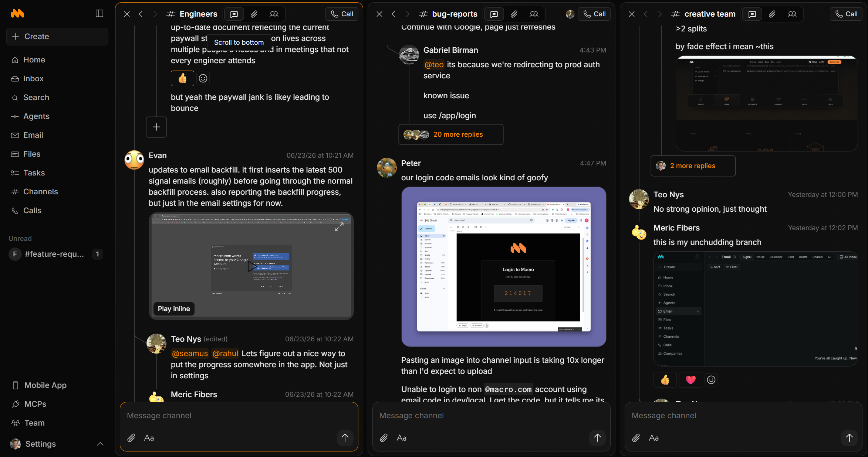Click plus button under paywall message
The height and width of the screenshot is (457, 868).
(x=156, y=127)
